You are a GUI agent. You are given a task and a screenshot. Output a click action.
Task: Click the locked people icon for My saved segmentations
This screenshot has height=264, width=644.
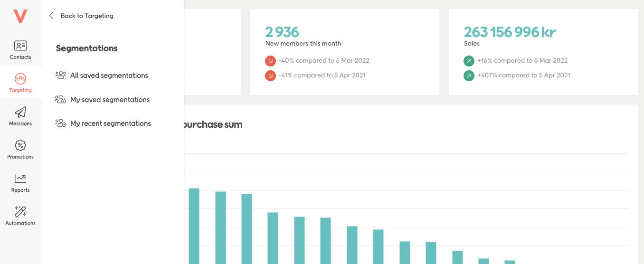point(61,99)
